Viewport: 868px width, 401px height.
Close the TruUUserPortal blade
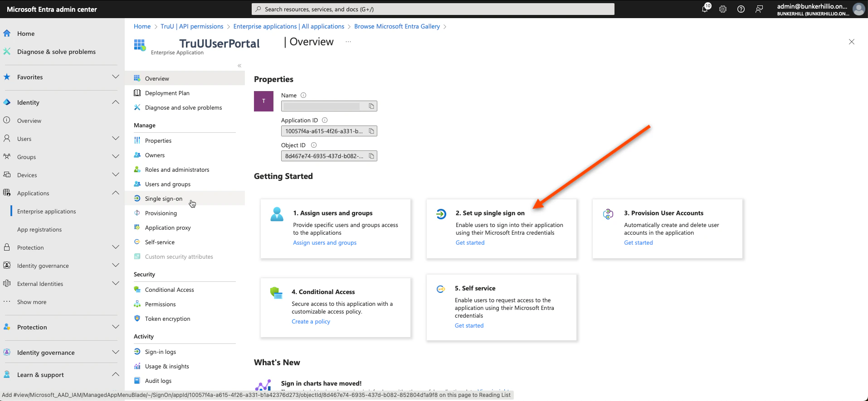[x=852, y=42]
